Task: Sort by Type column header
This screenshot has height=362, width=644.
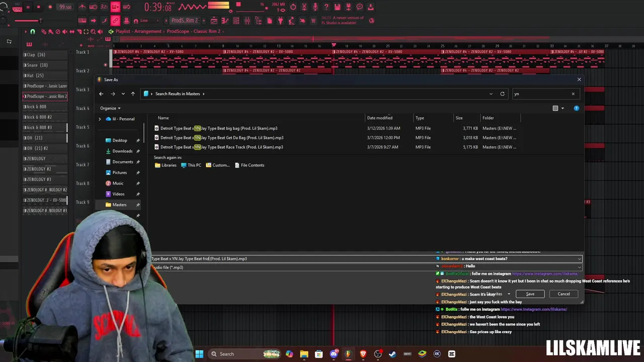Action: point(420,118)
